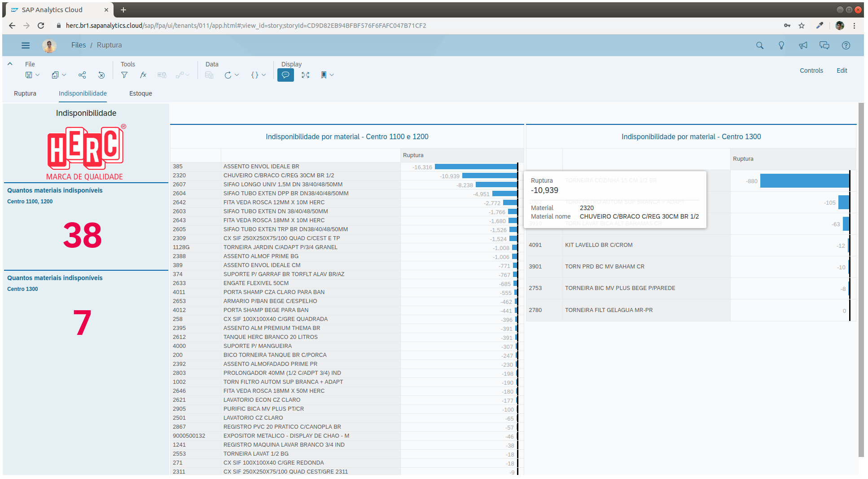Click the HERC logo image

click(86, 152)
